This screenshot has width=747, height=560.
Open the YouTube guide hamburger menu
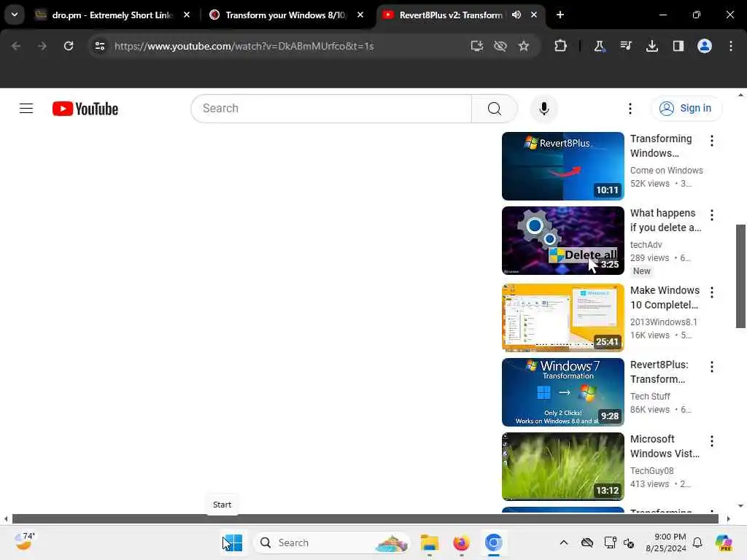26,109
